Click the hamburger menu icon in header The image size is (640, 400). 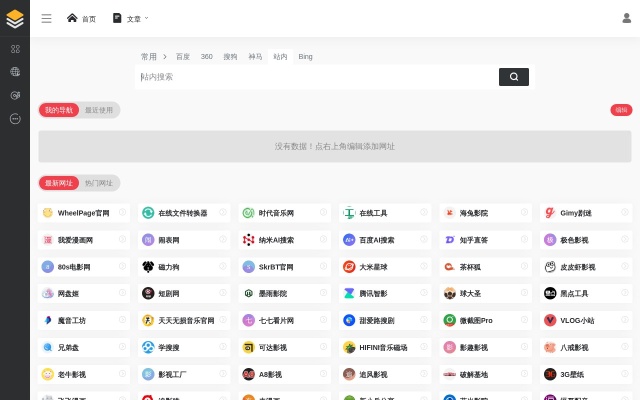[46, 18]
